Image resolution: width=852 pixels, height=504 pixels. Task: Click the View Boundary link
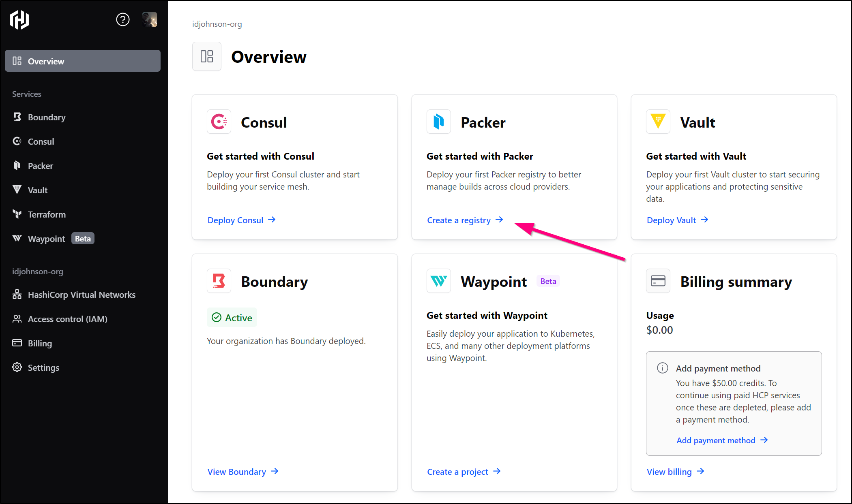click(243, 472)
